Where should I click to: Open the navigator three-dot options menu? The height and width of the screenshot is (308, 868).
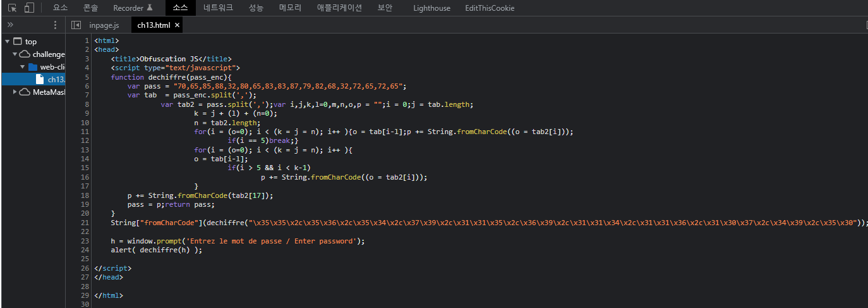coord(55,25)
